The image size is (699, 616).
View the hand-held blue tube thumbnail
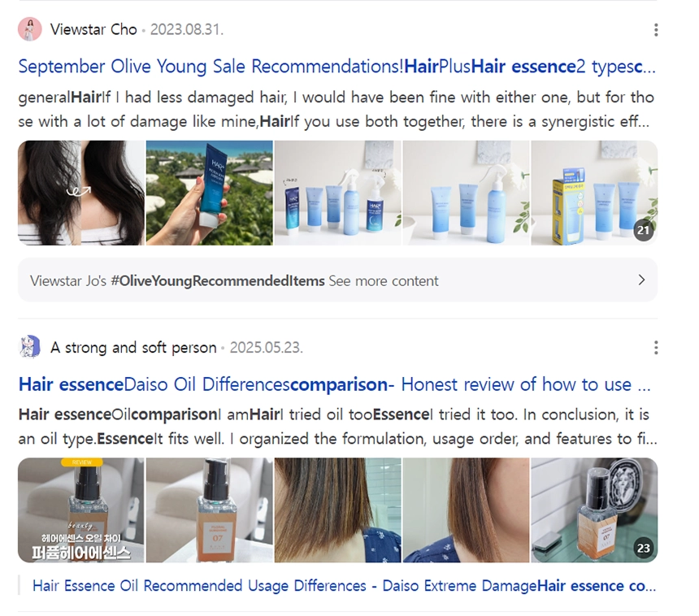(x=210, y=193)
